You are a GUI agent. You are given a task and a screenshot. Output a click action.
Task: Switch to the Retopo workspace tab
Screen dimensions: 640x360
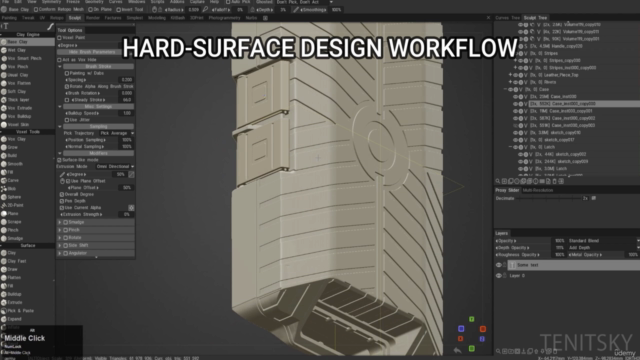tap(56, 18)
